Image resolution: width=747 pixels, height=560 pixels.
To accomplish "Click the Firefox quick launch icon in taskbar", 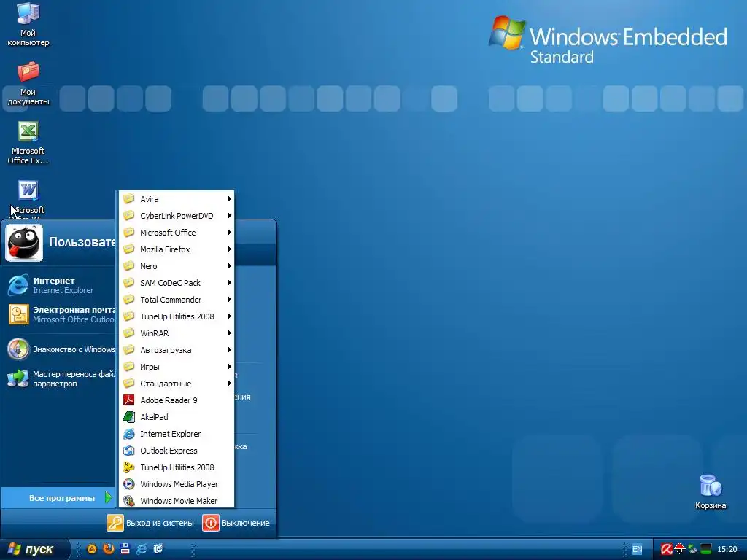I will pyautogui.click(x=108, y=548).
